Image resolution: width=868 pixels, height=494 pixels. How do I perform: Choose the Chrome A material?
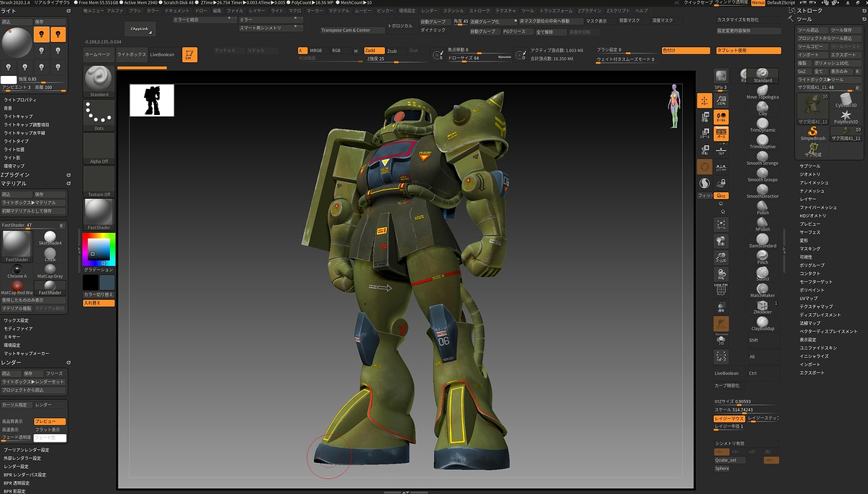tap(17, 271)
